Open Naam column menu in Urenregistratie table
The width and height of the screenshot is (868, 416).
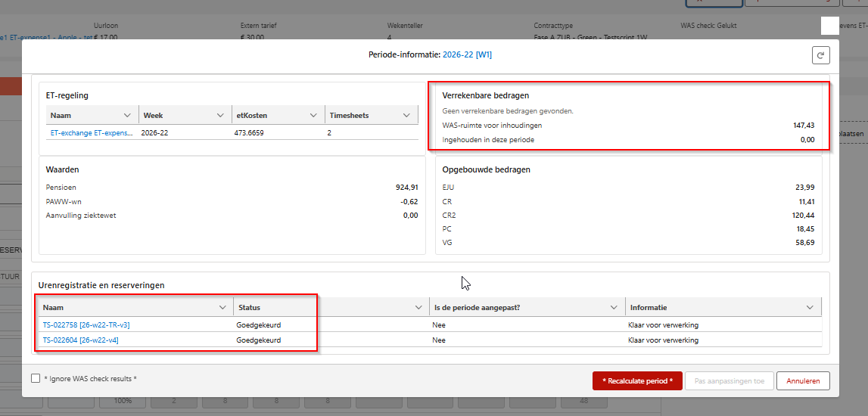coord(222,307)
